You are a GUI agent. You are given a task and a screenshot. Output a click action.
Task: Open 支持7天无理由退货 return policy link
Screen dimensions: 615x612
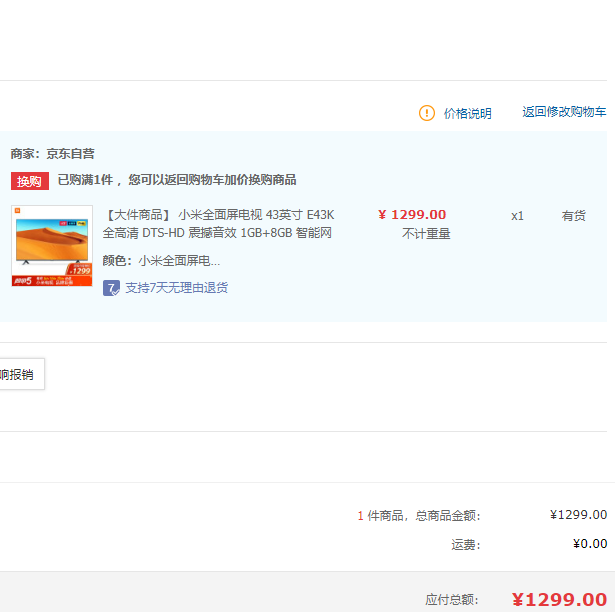click(176, 288)
